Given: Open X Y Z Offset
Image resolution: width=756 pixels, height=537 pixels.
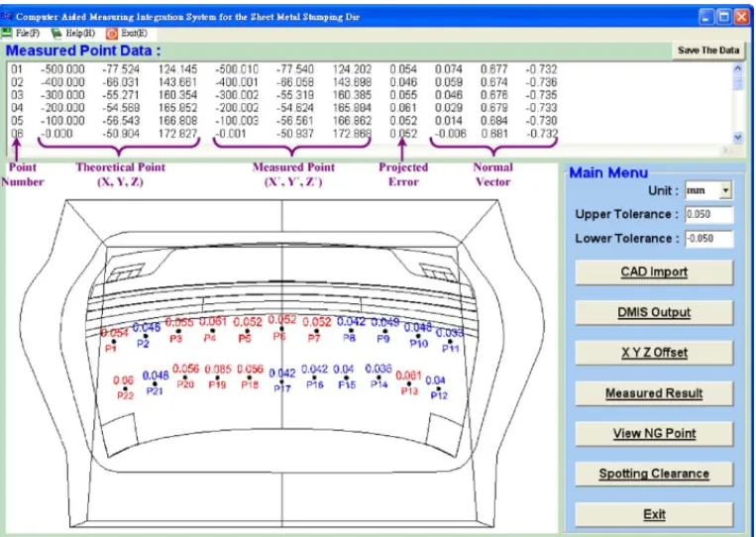Looking at the screenshot, I should pos(654,353).
